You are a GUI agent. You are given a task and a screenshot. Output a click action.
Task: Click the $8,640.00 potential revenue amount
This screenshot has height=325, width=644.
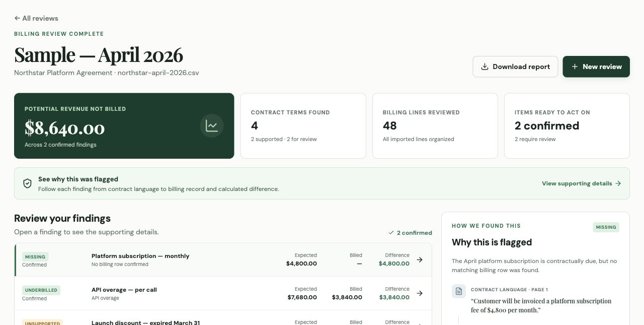click(x=64, y=128)
